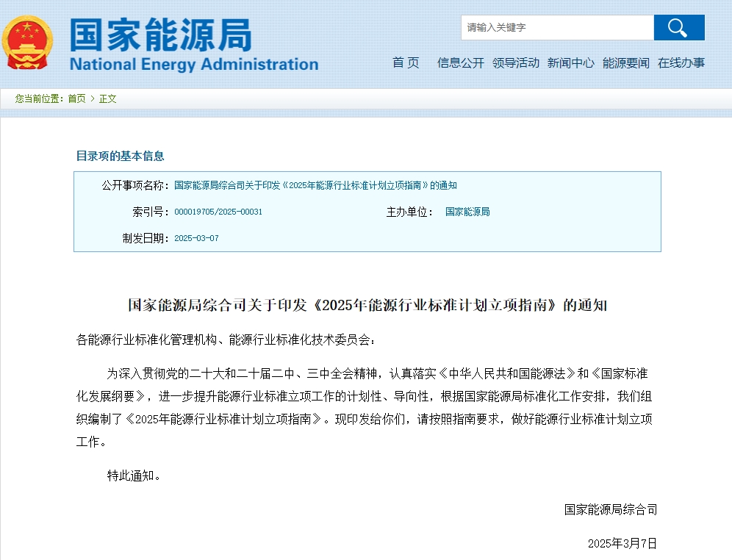Go to 领导活动 section

515,62
